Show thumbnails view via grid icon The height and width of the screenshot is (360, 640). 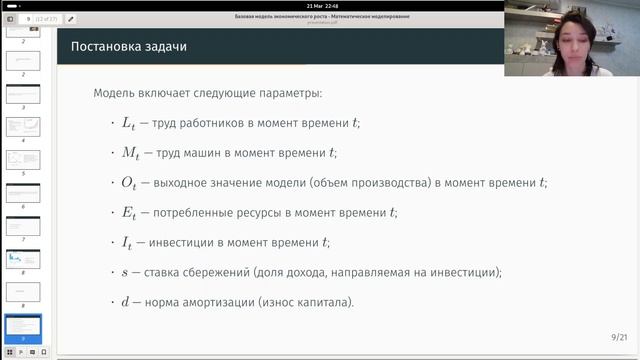click(x=10, y=352)
